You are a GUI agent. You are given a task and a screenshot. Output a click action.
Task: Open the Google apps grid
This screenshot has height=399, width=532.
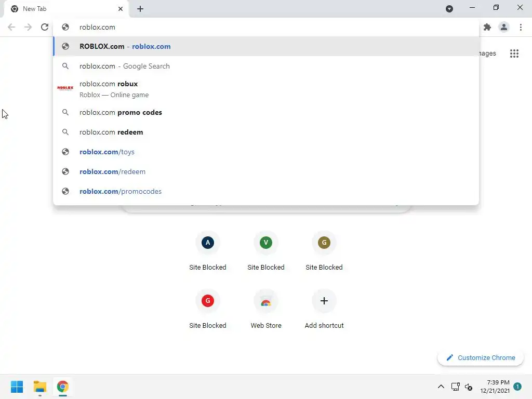tap(514, 54)
